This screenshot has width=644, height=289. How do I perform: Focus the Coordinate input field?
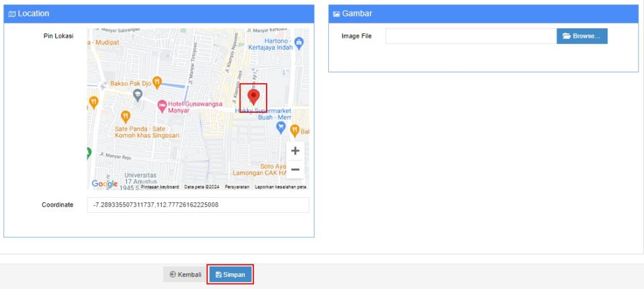coord(198,205)
